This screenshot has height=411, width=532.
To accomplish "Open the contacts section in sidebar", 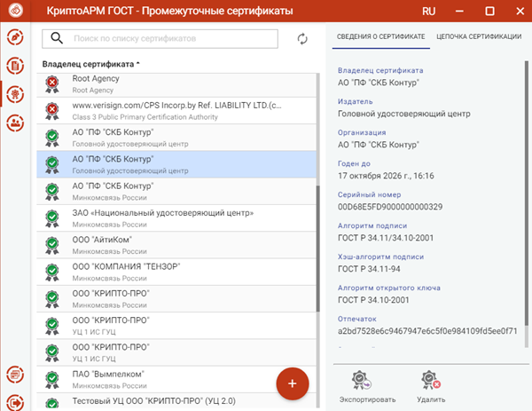I will pos(15,123).
